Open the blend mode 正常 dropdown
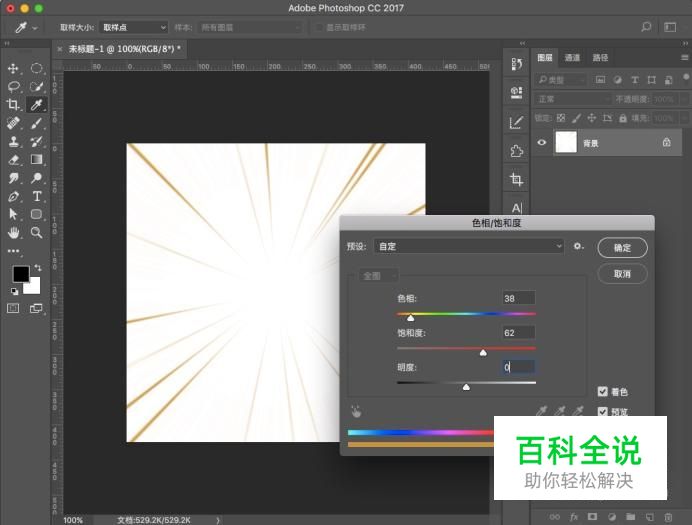Screen dimensions: 692x525 [x=572, y=99]
